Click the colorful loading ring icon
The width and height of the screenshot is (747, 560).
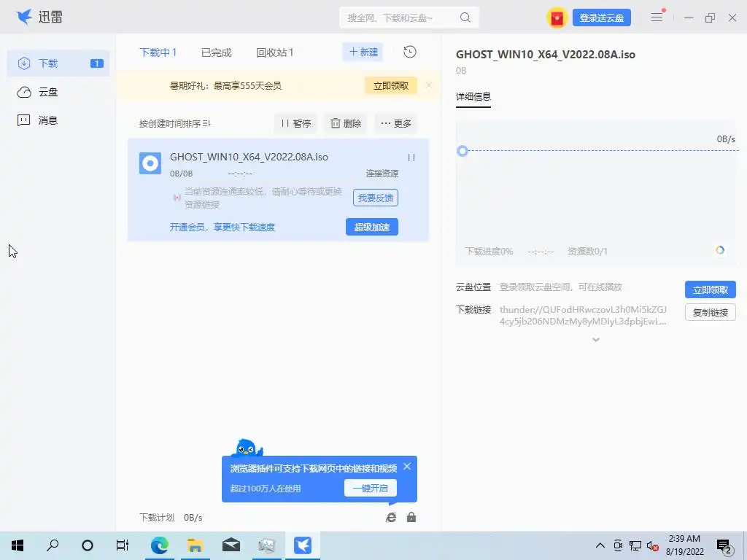(720, 250)
